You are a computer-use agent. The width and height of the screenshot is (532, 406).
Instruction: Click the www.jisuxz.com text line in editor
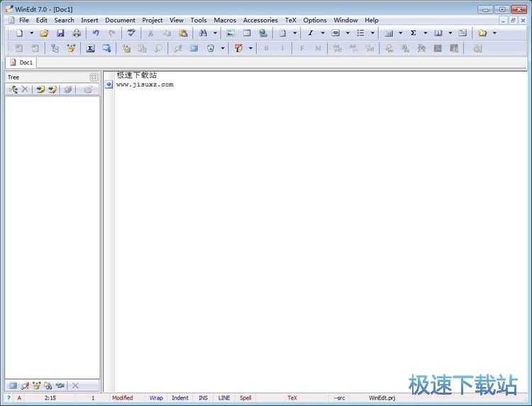point(145,84)
